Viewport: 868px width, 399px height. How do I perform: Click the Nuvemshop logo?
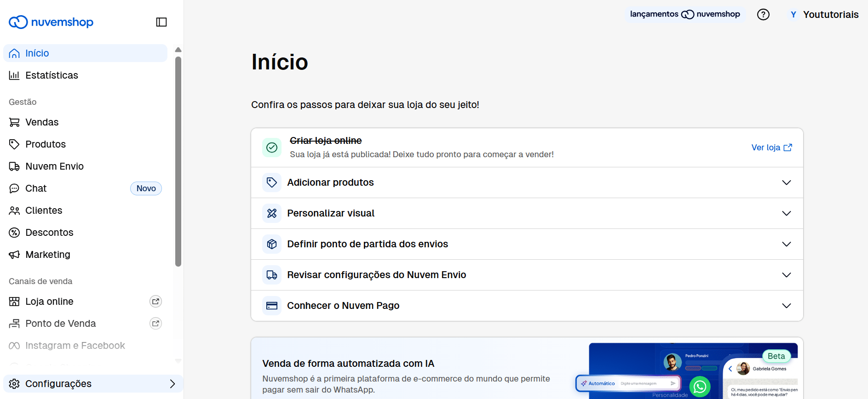pos(51,22)
